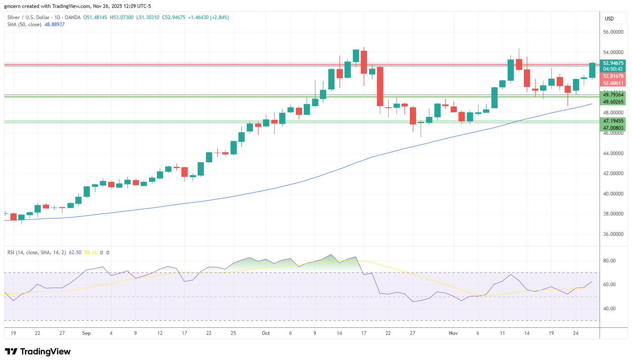Click the red 52.60611 price level label

[613, 83]
